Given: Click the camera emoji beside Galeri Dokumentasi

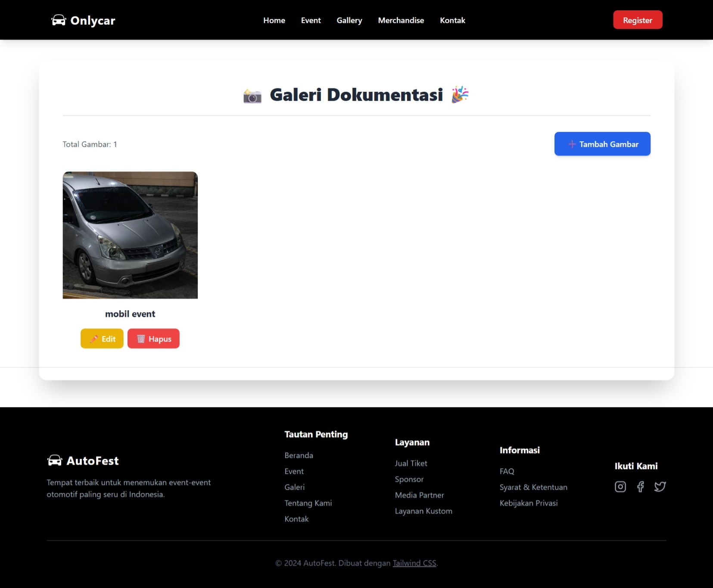Looking at the screenshot, I should [252, 96].
